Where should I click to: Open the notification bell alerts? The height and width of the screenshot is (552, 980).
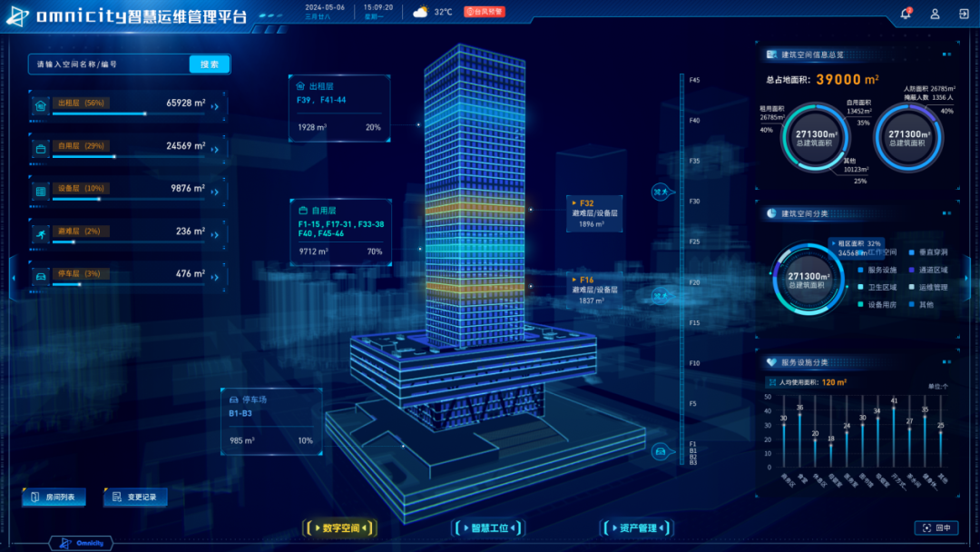905,14
